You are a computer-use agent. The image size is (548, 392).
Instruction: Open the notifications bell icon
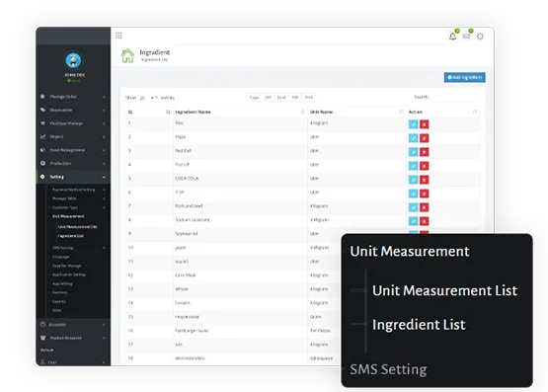pos(452,37)
